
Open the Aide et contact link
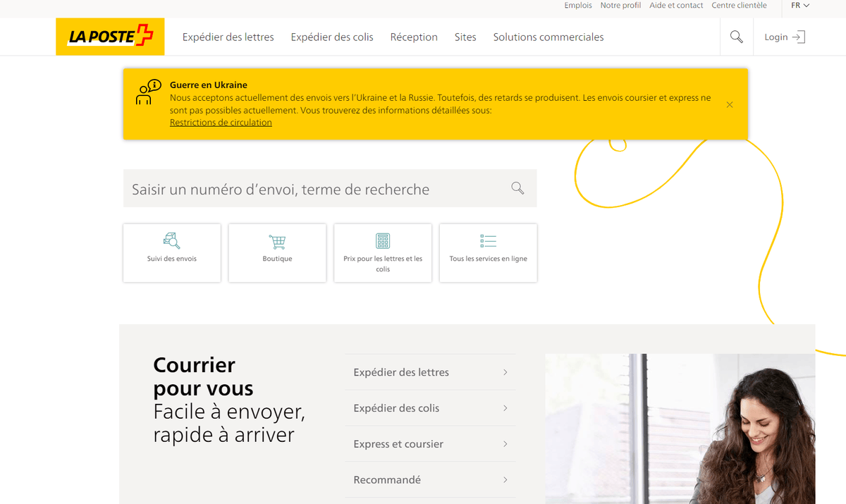[675, 5]
